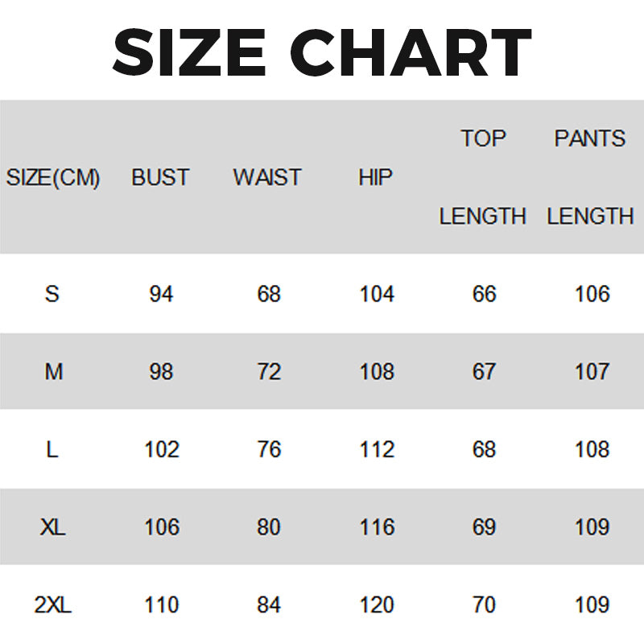Image resolution: width=644 pixels, height=644 pixels.
Task: Click the TOP LENGTH column header
Action: [x=483, y=177]
